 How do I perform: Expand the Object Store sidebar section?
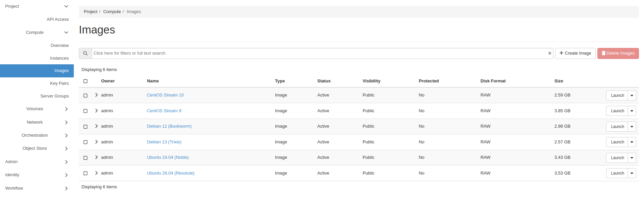[x=37, y=148]
